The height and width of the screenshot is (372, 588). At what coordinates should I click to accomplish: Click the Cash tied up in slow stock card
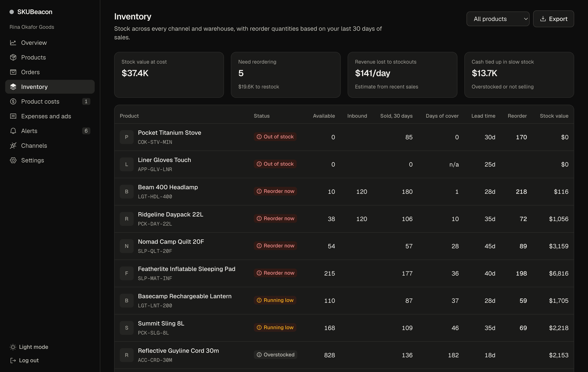[519, 75]
